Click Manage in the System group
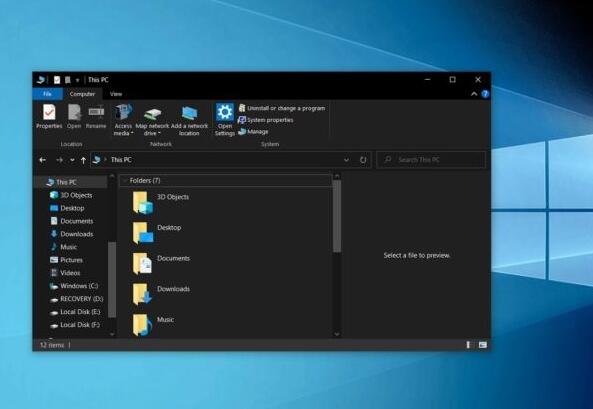The width and height of the screenshot is (593, 409). pyautogui.click(x=253, y=132)
